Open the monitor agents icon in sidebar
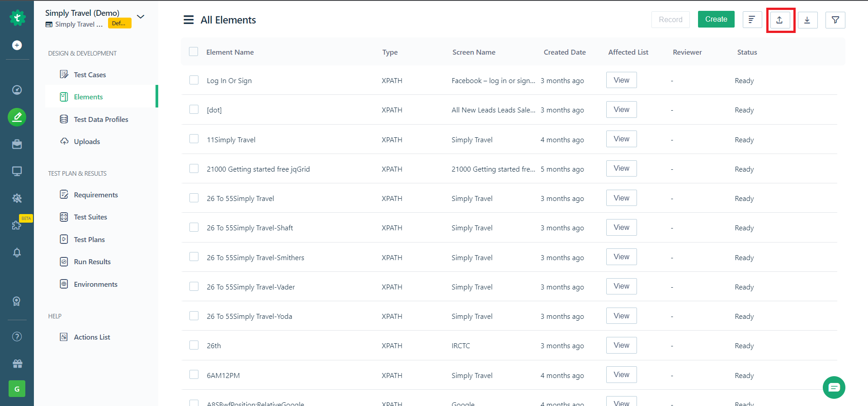Screen dimensions: 868x406 pyautogui.click(x=17, y=171)
